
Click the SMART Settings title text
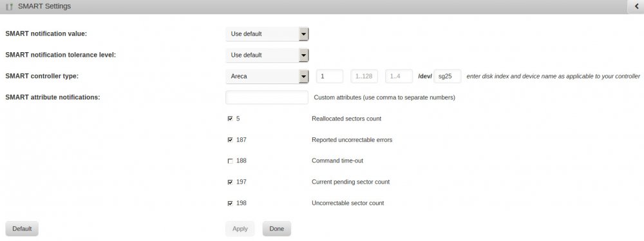pyautogui.click(x=44, y=6)
